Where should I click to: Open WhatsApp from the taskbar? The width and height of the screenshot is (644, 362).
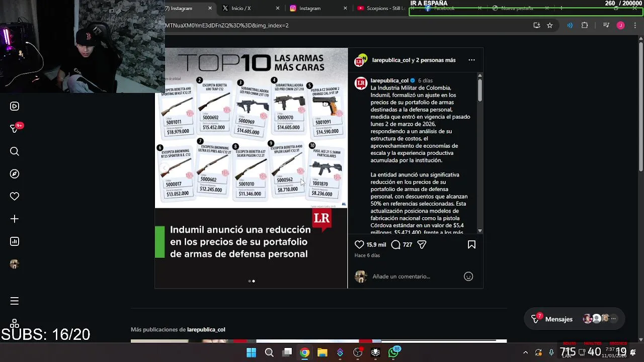[x=394, y=352]
